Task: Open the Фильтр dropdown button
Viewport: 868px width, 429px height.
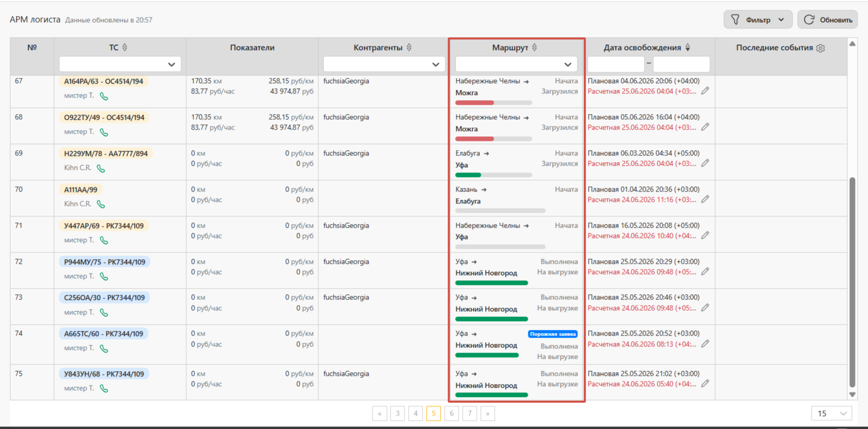Action: 758,20
